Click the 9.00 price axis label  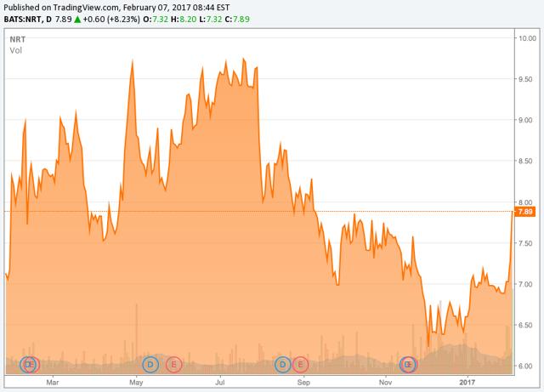(x=525, y=120)
